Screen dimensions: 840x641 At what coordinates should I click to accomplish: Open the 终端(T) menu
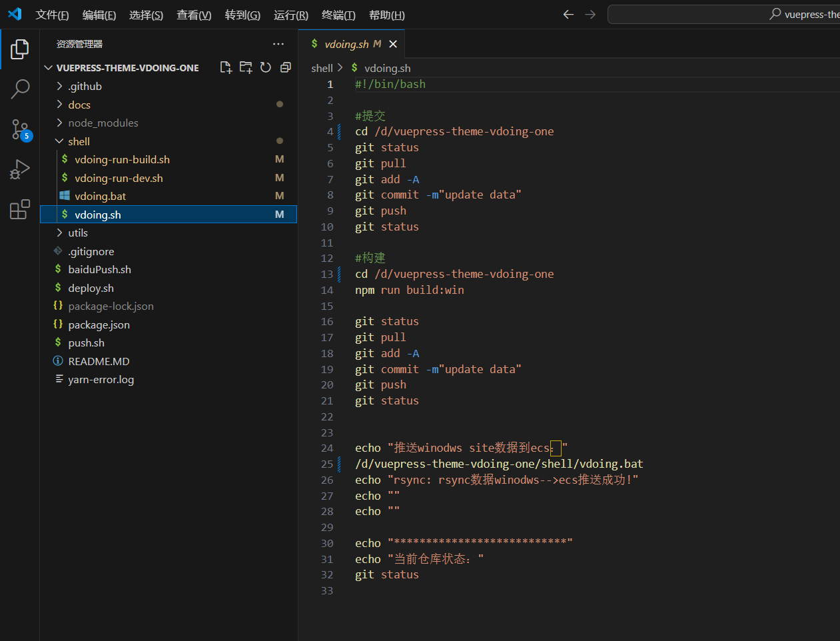tap(338, 15)
